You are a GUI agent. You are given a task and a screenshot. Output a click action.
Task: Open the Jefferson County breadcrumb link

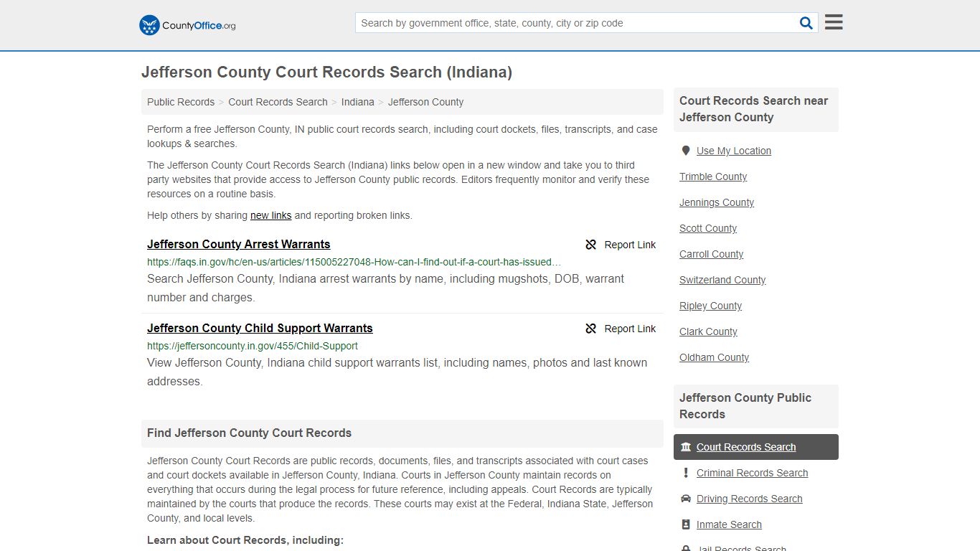coord(425,102)
